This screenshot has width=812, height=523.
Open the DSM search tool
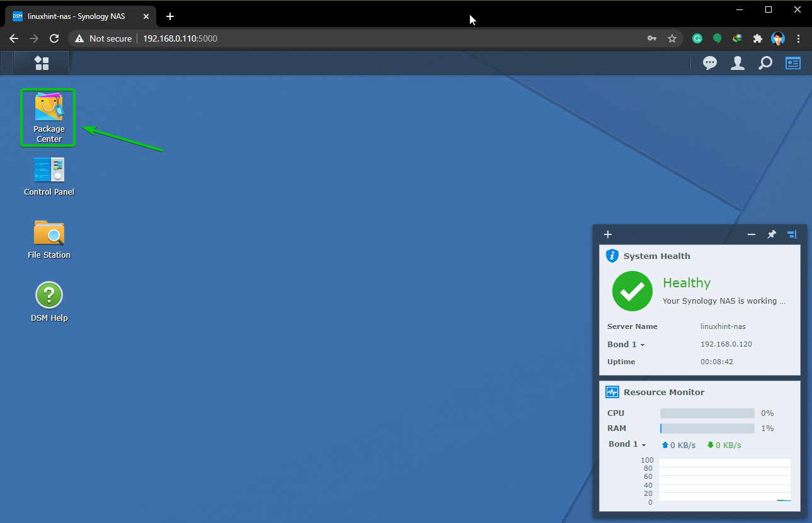coord(765,63)
